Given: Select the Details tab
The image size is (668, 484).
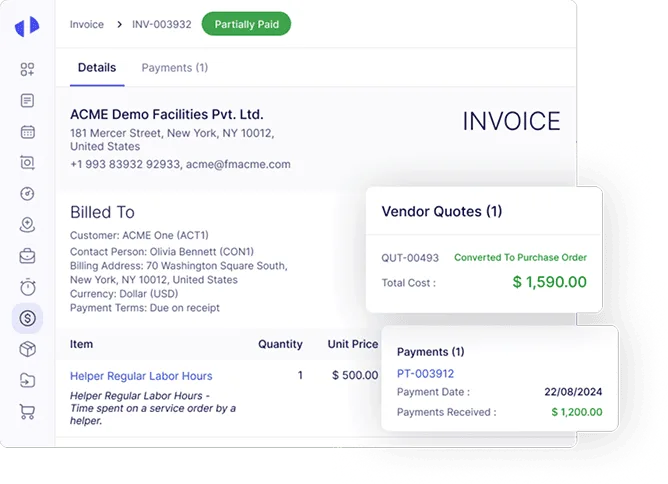Looking at the screenshot, I should click(x=97, y=68).
